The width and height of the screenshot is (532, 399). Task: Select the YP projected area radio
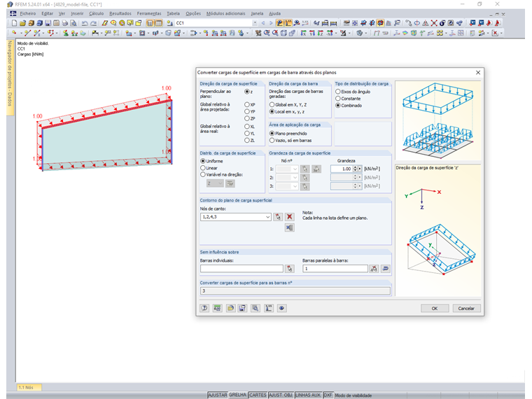pos(247,111)
